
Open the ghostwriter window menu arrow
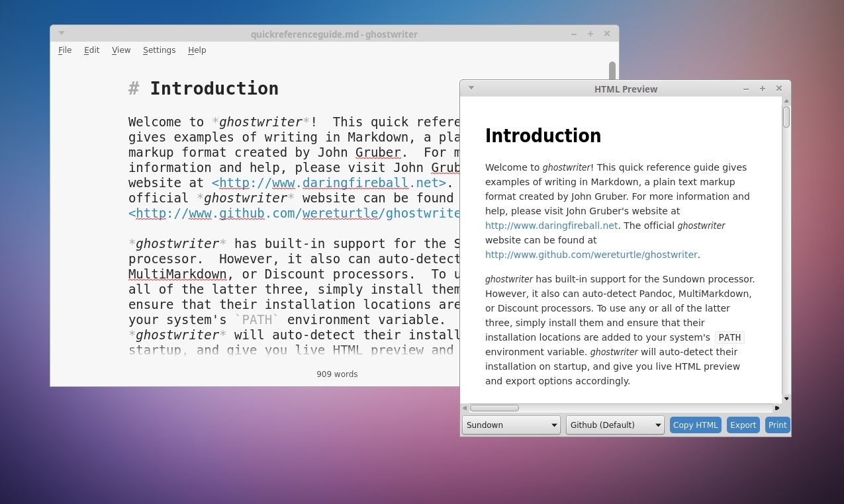point(62,33)
